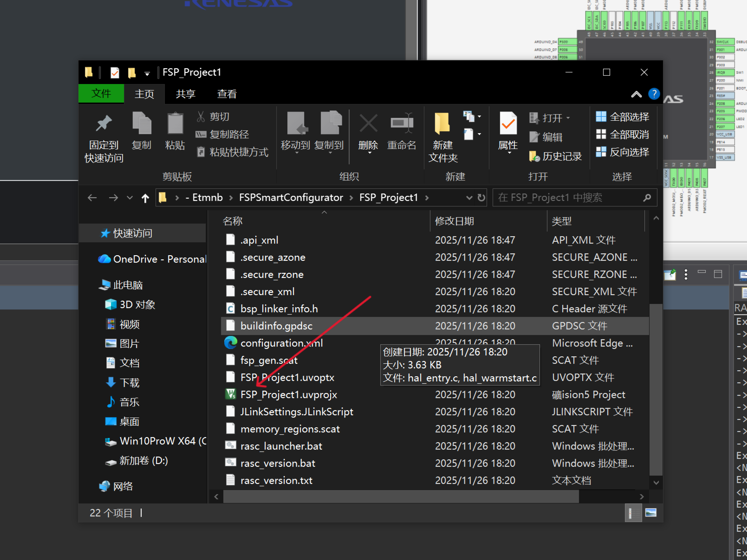
Task: Click Invert Selection (反向选择)
Action: pyautogui.click(x=623, y=152)
